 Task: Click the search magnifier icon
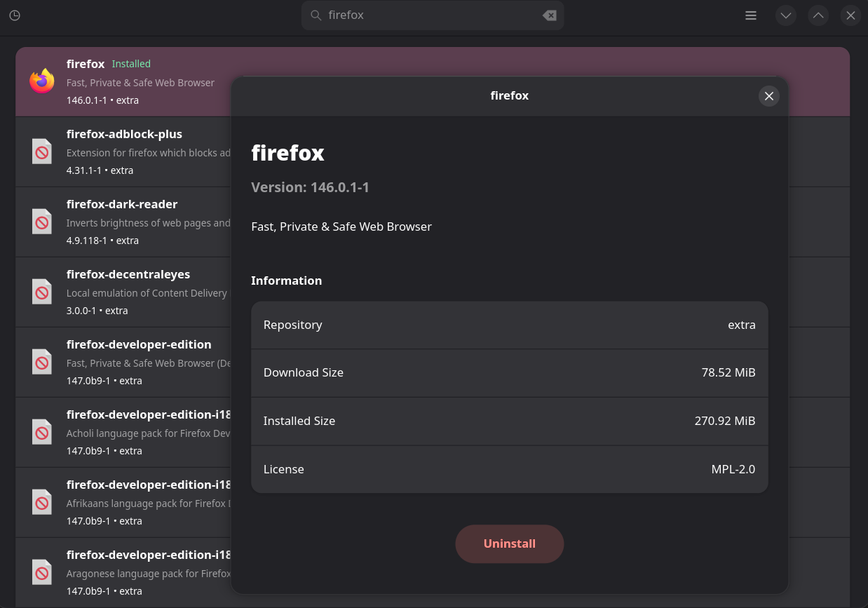click(x=316, y=15)
